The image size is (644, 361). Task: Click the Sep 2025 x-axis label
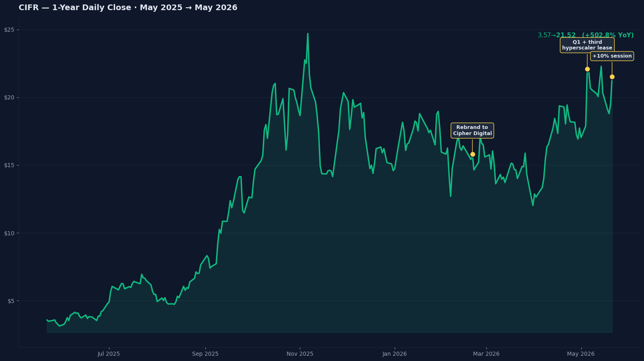tap(205, 354)
